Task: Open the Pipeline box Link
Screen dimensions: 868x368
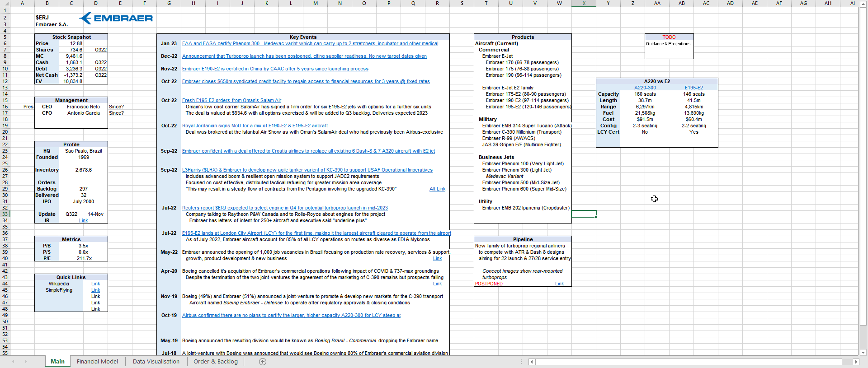Action: click(x=559, y=284)
